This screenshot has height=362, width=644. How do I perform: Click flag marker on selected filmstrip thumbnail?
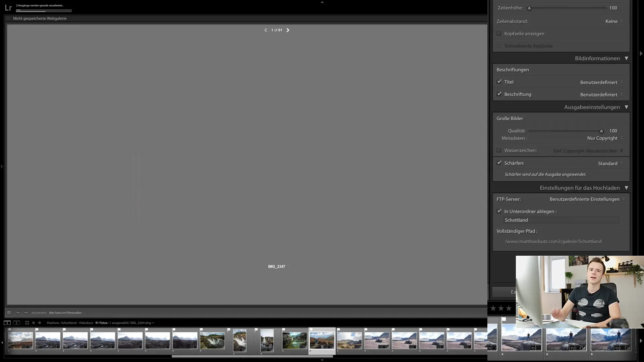pos(311,330)
